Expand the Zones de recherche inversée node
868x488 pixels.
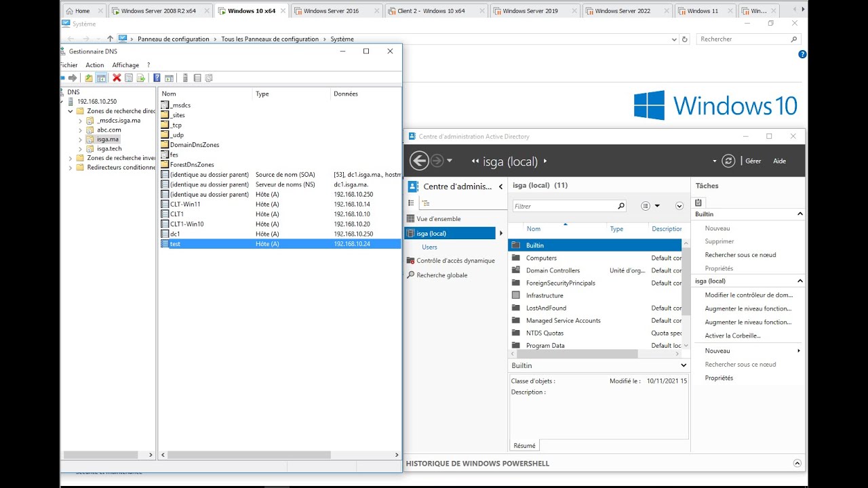pyautogui.click(x=71, y=158)
